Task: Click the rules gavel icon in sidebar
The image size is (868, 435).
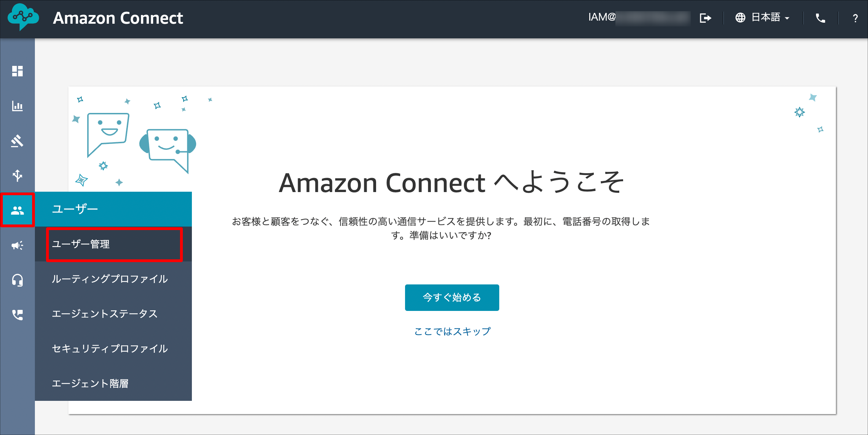Action: 17,141
